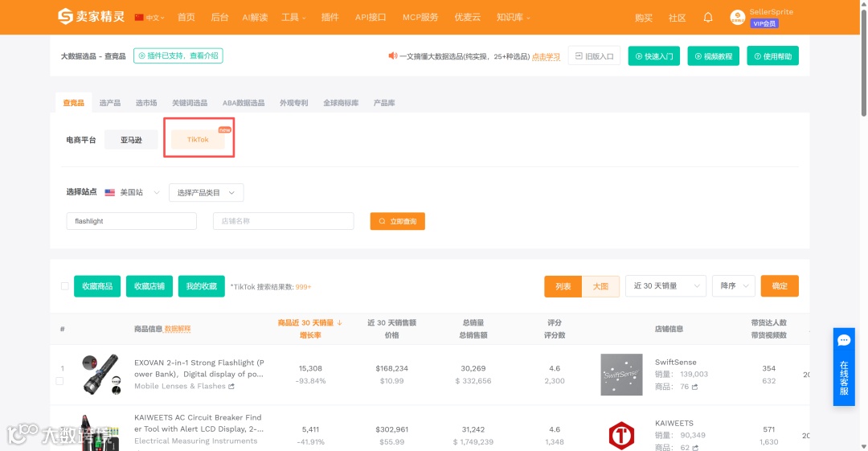
Task: Switch to the 关键词选品 tab
Action: (x=190, y=103)
